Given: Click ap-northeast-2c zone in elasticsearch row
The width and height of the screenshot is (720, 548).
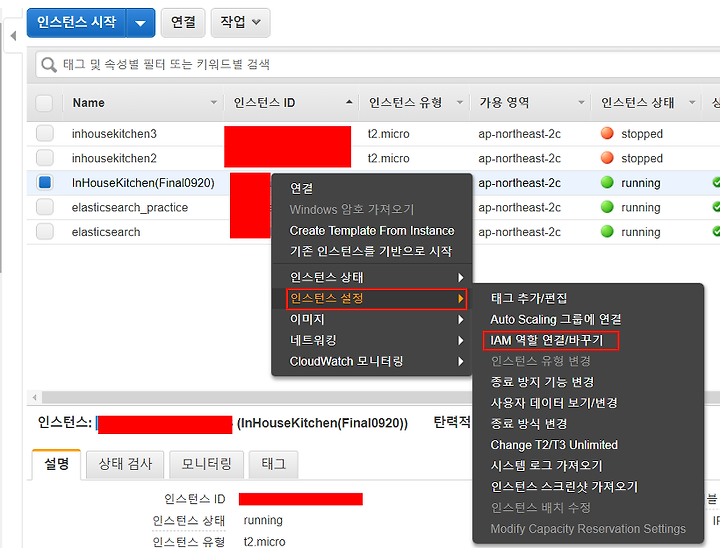Looking at the screenshot, I should coord(519,232).
